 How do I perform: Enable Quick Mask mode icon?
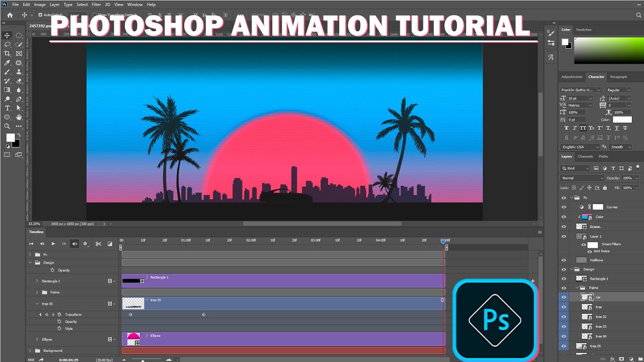(7, 155)
